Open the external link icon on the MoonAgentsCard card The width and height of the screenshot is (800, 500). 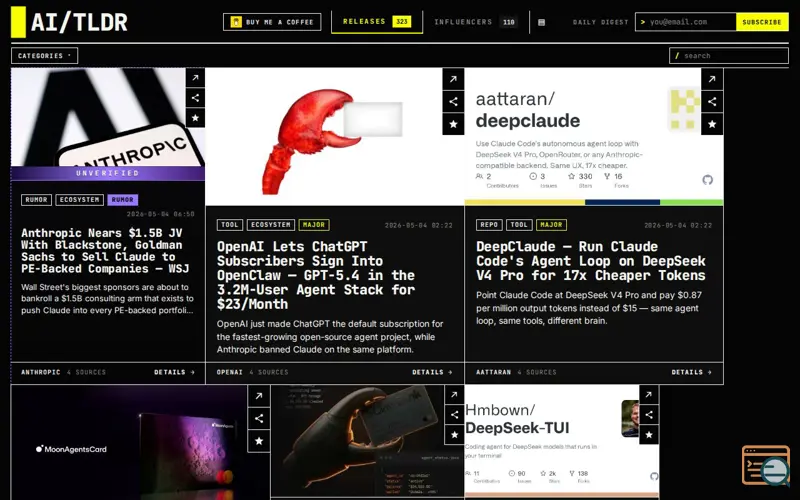point(259,396)
